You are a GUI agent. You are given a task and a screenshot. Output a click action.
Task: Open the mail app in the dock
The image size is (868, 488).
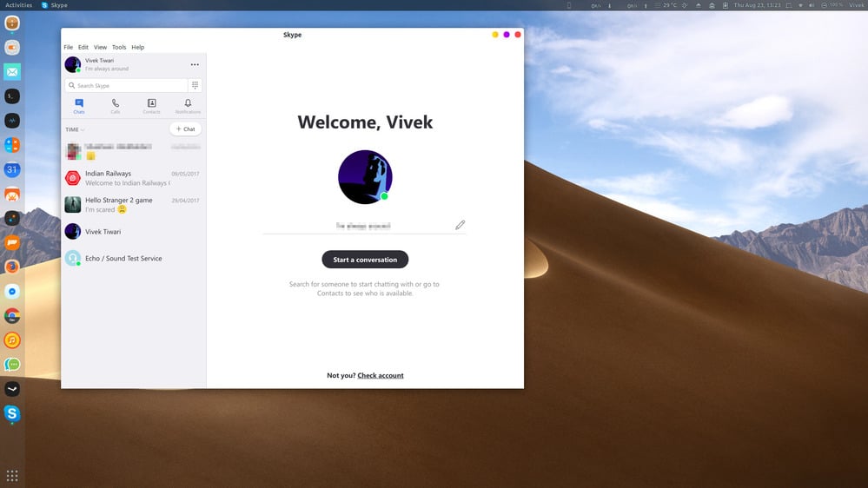[12, 72]
